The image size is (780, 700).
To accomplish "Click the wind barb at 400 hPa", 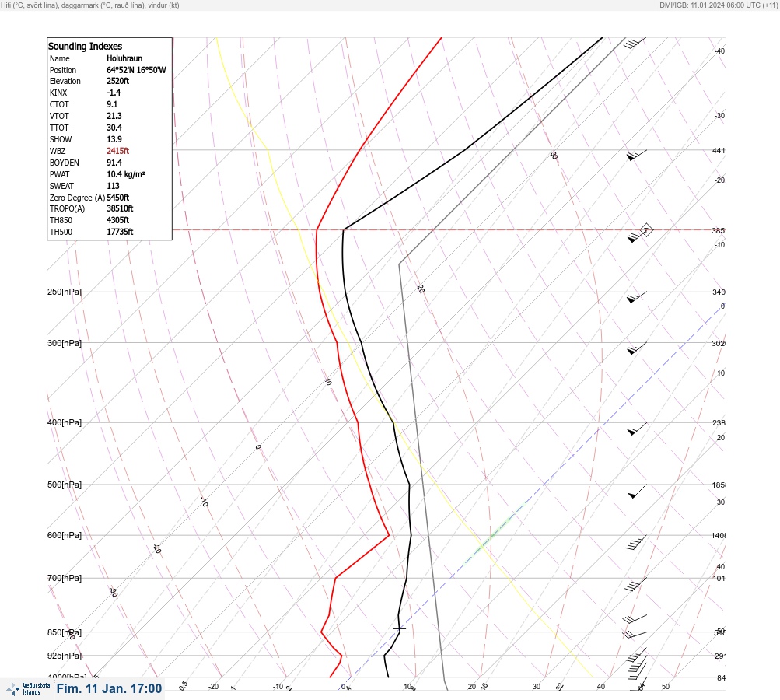I will click(x=637, y=429).
